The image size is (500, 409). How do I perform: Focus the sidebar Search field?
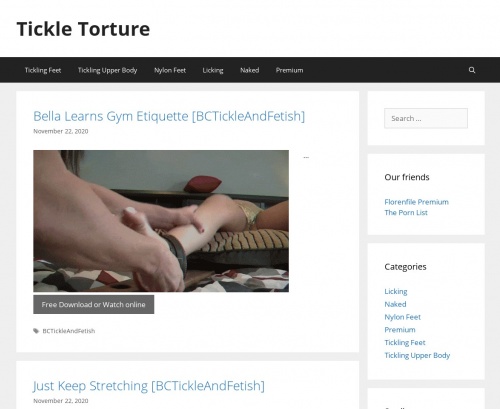click(x=426, y=118)
